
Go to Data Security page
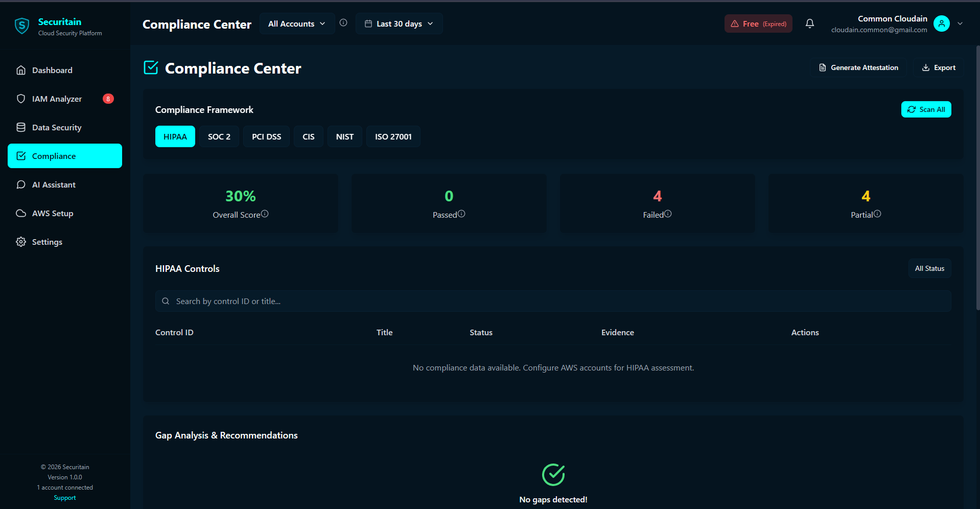point(65,127)
